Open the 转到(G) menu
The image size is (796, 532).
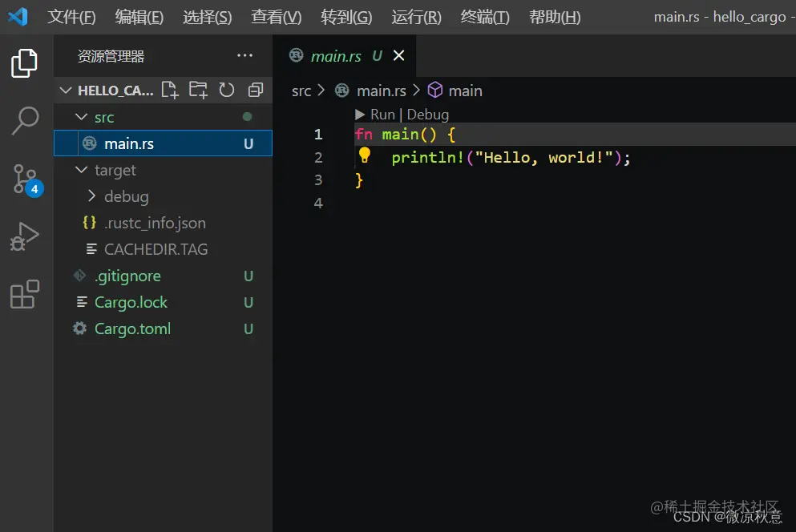346,17
